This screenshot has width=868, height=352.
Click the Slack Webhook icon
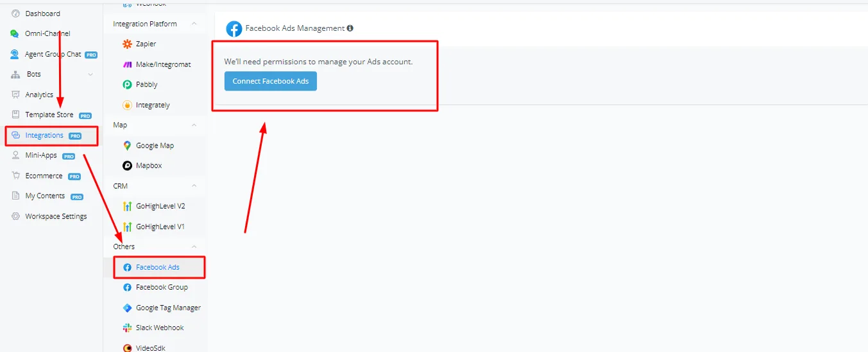tap(127, 328)
